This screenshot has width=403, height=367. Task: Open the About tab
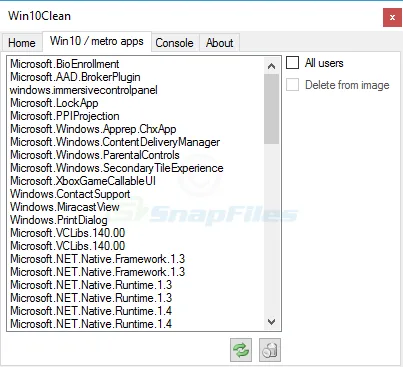pos(219,43)
